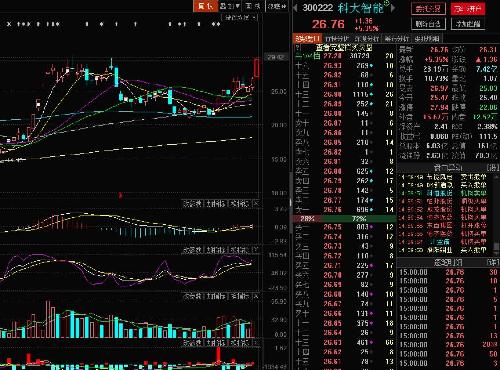Select the 15:00:00 trade row with volume 2008

pos(449,345)
